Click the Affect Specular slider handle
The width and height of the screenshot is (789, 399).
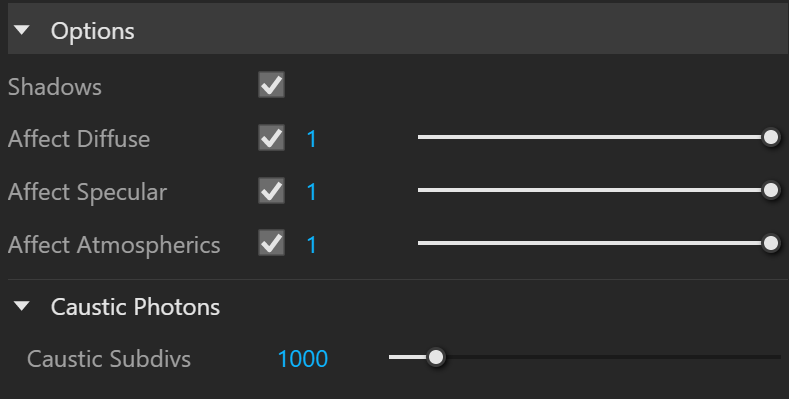(x=771, y=190)
